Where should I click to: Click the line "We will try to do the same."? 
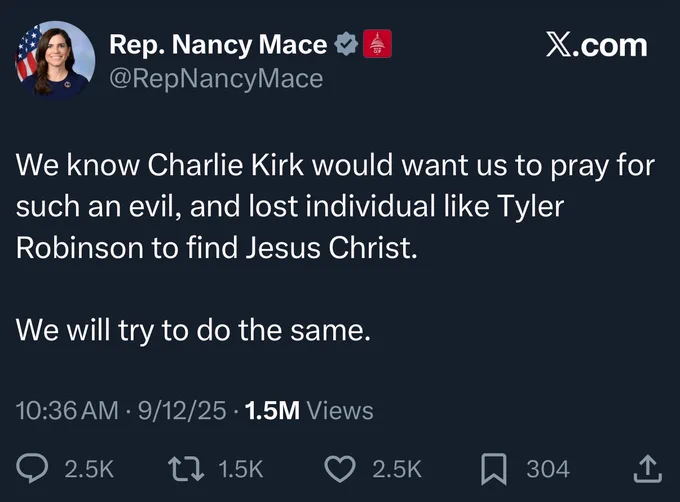tap(193, 330)
